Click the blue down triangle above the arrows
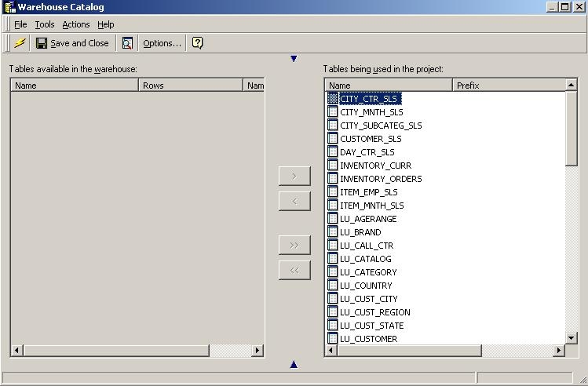Screen dimensions: 588x386 click(294, 59)
